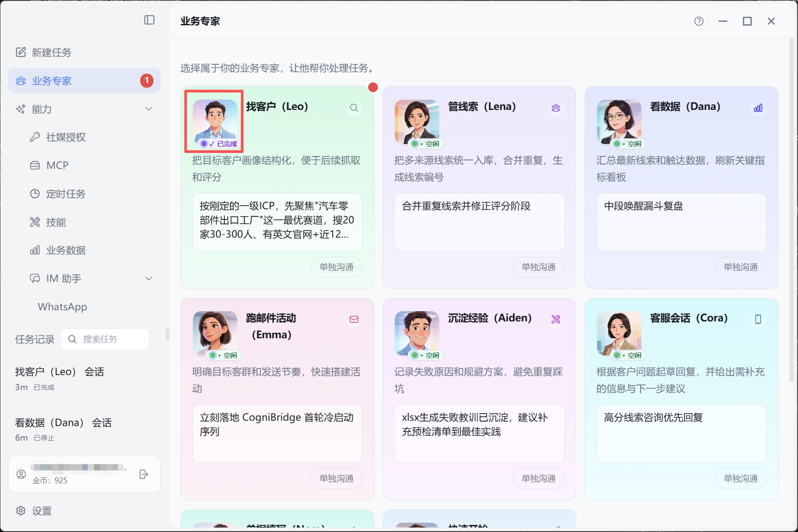Viewport: 798px width, 532px height.
Task: Click 已完成 status under Leo avatar
Action: (219, 144)
